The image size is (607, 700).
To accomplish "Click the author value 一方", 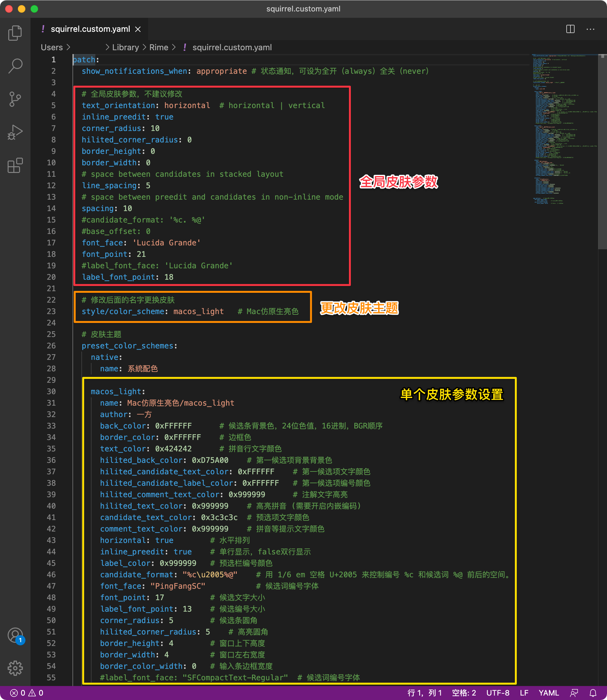I will pos(144,415).
